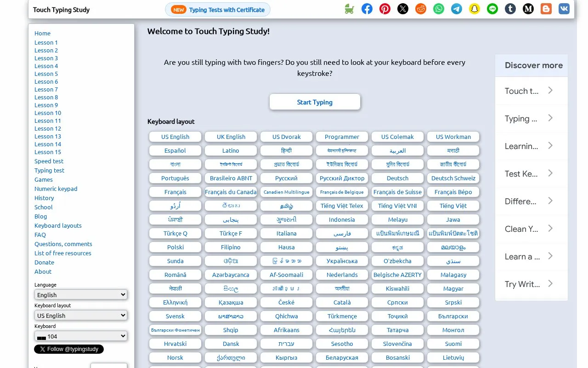
Task: Share the page on Facebook
Action: click(367, 9)
